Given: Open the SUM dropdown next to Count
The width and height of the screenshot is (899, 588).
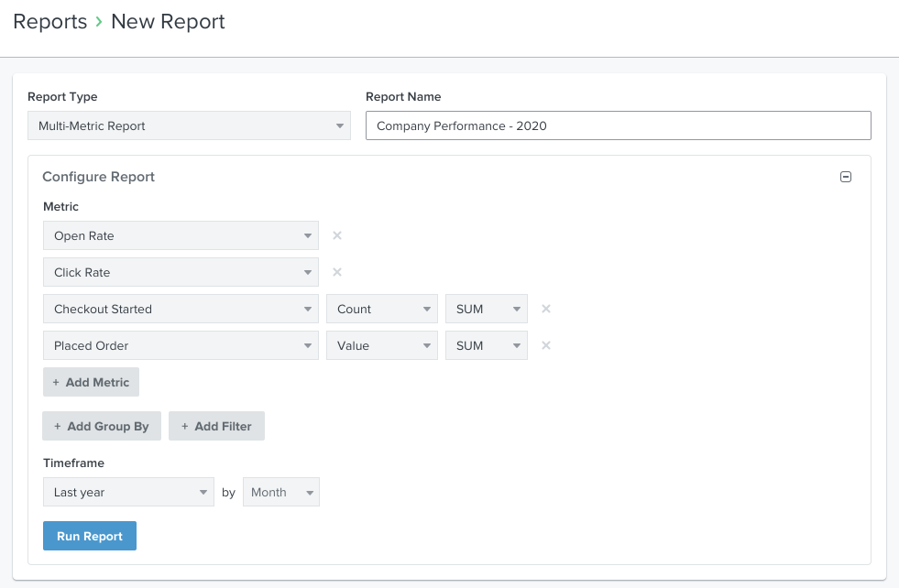Looking at the screenshot, I should [x=486, y=309].
